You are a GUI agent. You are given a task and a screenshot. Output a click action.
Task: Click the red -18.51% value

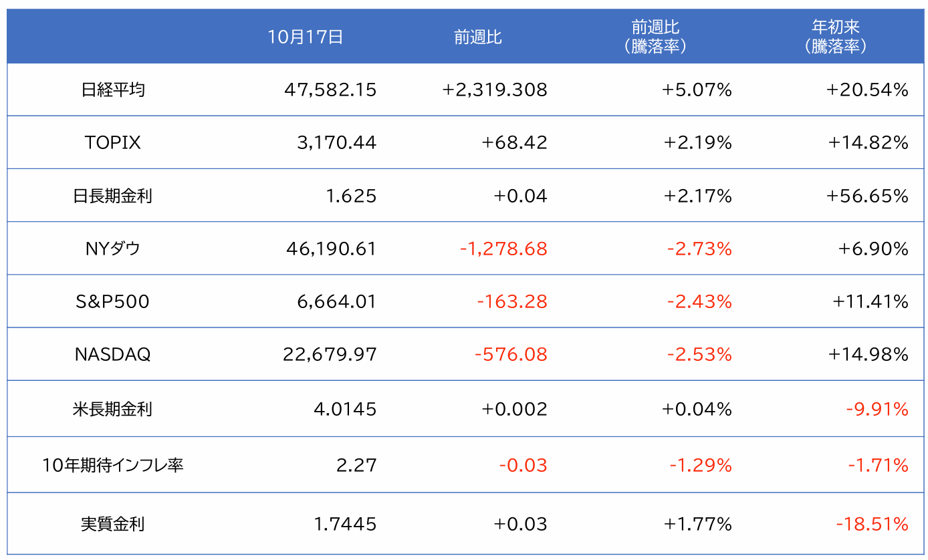(872, 524)
